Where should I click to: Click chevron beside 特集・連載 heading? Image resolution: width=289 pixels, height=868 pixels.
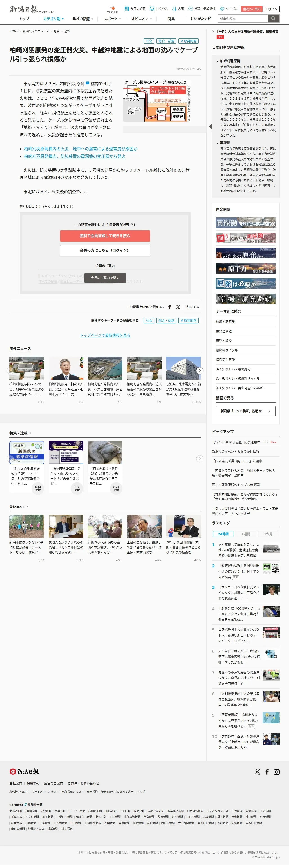click(x=30, y=433)
